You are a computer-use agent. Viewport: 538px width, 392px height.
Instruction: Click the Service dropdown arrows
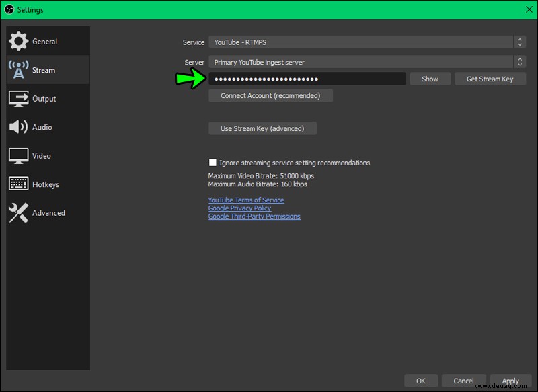(520, 42)
